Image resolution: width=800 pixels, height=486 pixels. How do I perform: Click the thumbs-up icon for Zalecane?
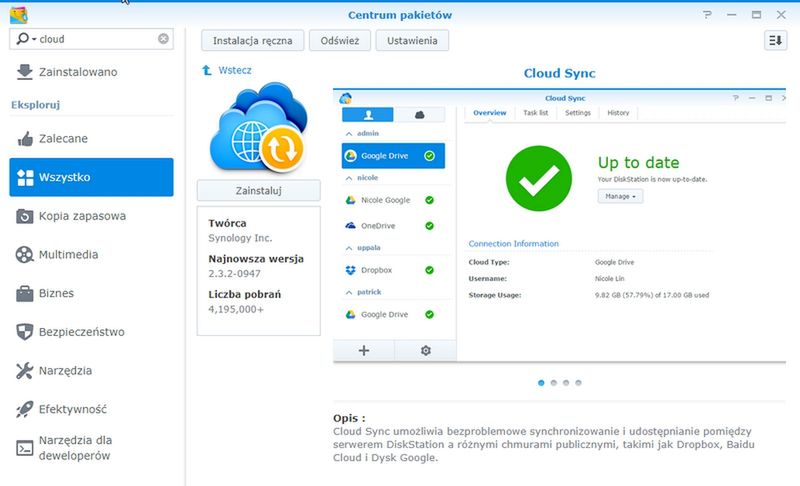coord(25,138)
